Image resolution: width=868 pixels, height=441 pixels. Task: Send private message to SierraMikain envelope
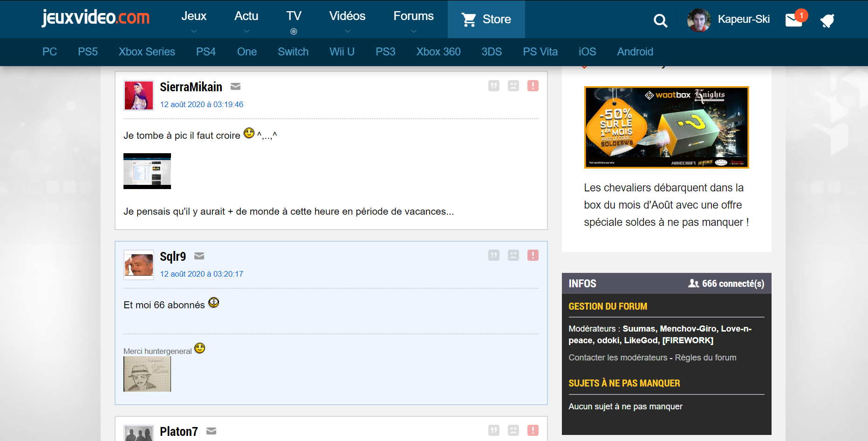pyautogui.click(x=235, y=87)
